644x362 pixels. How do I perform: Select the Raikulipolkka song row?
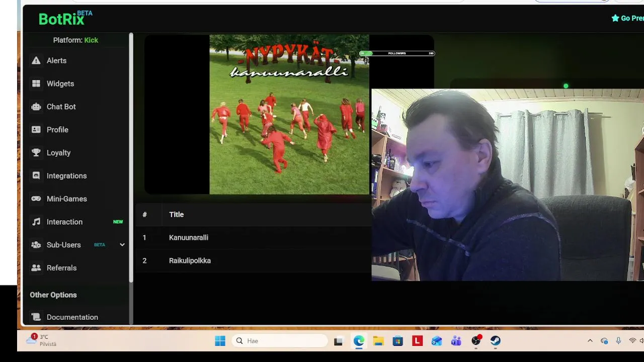[254, 260]
